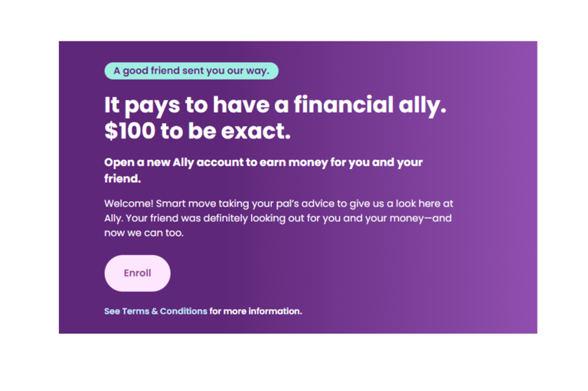The width and height of the screenshot is (588, 391).
Task: Click the Enroll button
Action: (x=137, y=273)
